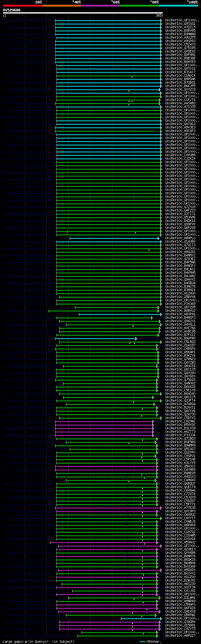The height and width of the screenshot is (644, 201).
Task: Select hit label UniRef100_B9MWN9
Action: (x=180, y=34)
